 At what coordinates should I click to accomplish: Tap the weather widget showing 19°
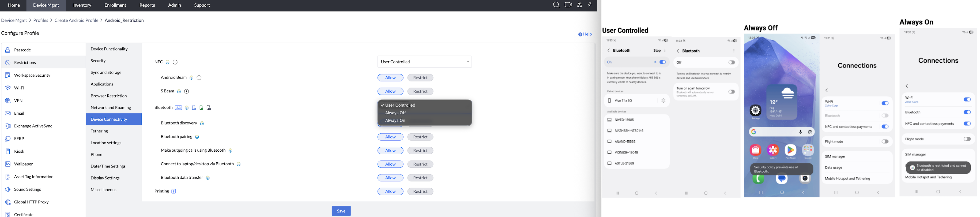coord(781,102)
